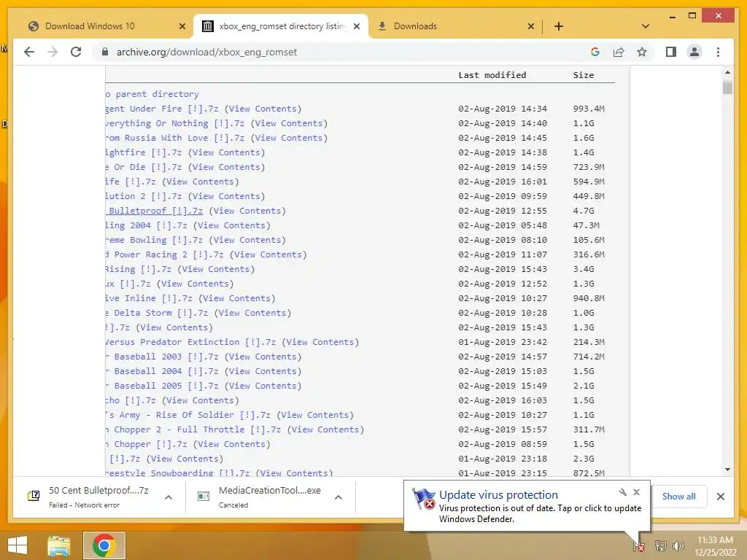Open the From Russia With Love 7z link
747x560 pixels.
pos(175,138)
